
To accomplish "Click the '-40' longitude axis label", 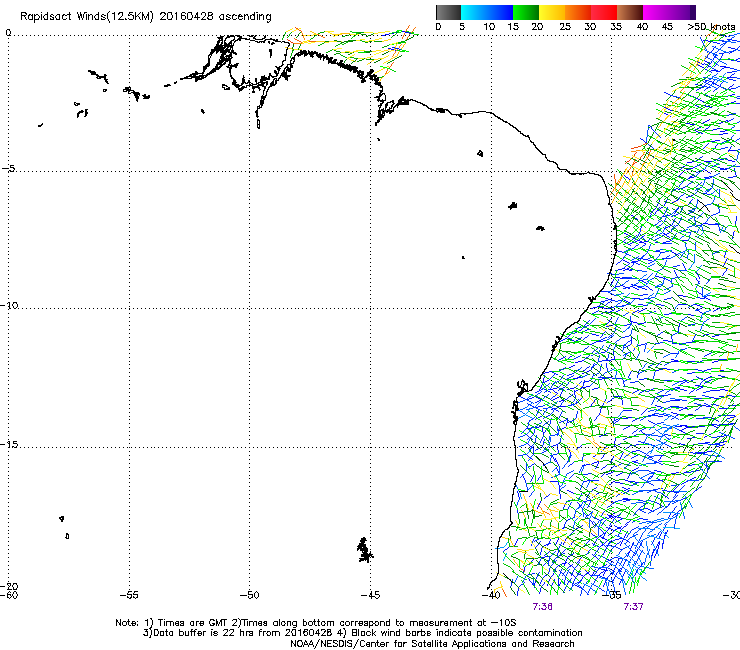I will pos(491,595).
